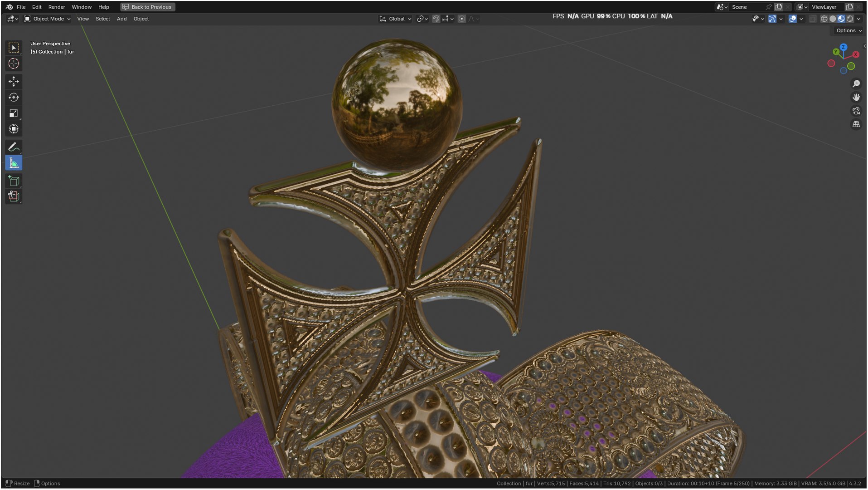
Task: Click the pan view hand icon
Action: (856, 97)
